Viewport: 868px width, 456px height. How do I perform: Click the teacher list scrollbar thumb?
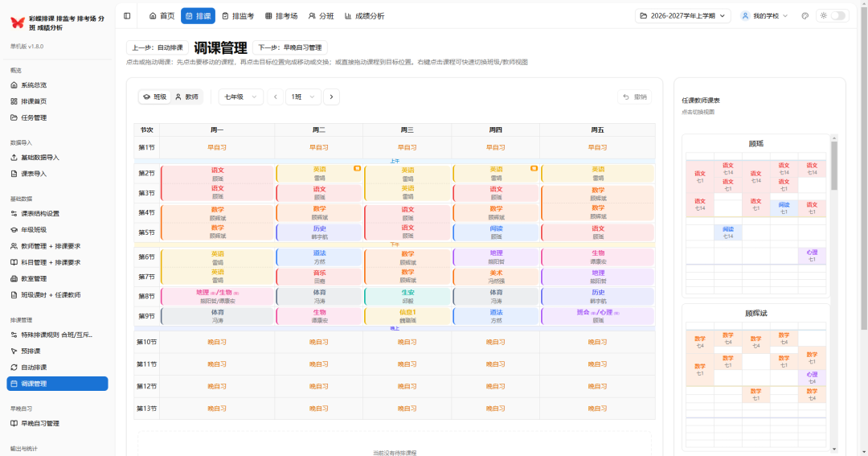coord(833,166)
